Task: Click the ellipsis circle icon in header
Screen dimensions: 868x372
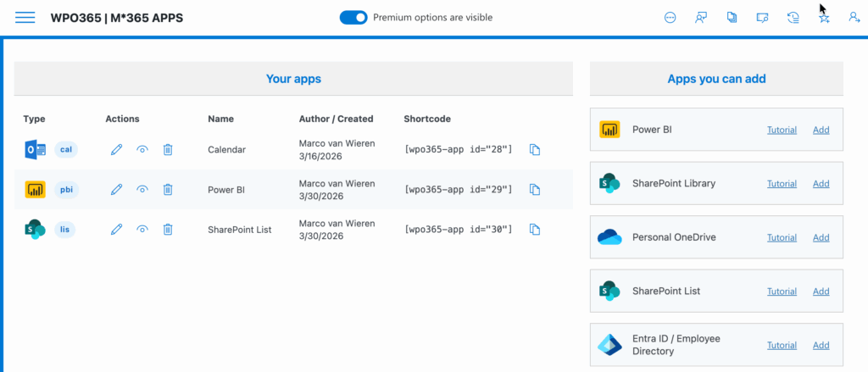Action: (670, 18)
